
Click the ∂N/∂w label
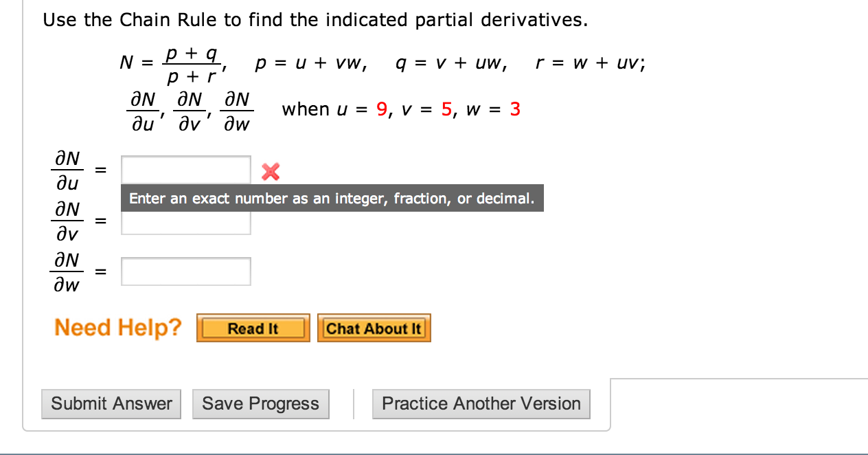coord(68,270)
